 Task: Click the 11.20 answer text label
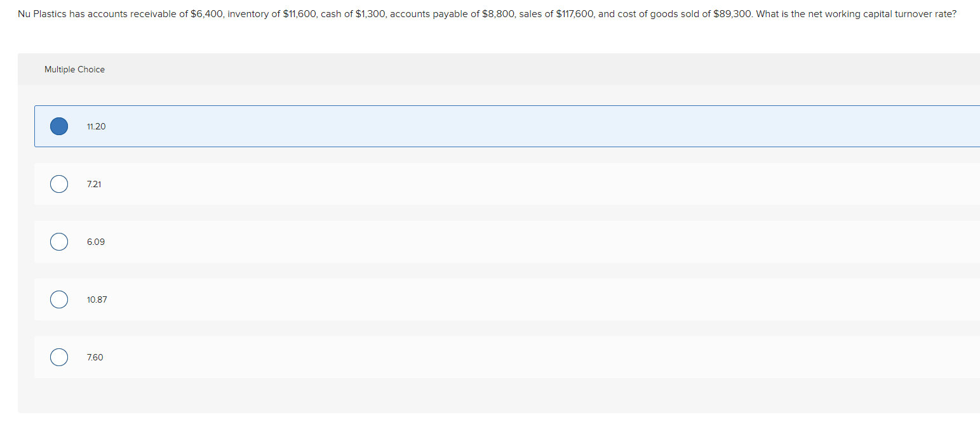pos(96,126)
